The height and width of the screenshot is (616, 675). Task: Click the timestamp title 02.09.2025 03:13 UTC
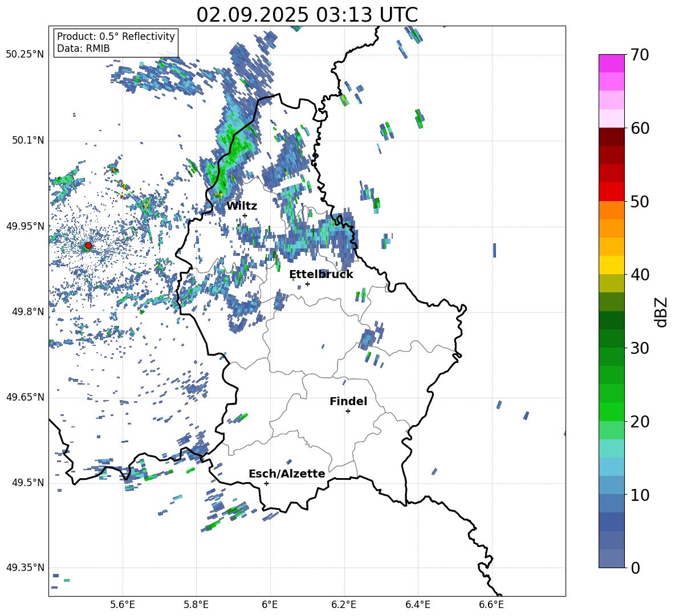307,15
